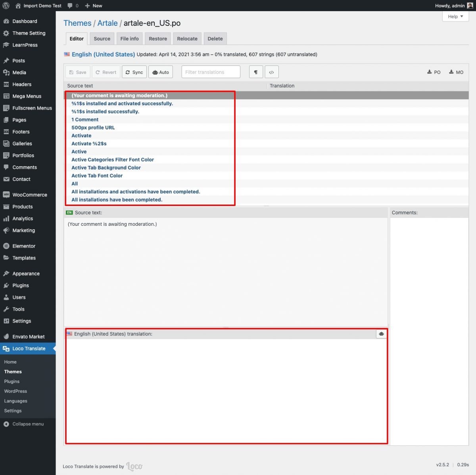Switch to the Relocate tab
The image size is (476, 475).
pos(187,38)
